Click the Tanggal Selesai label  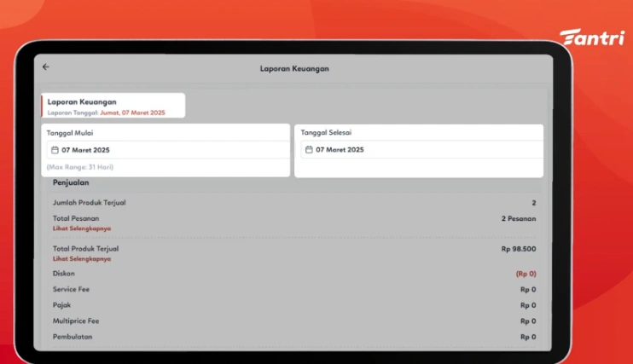tap(326, 132)
